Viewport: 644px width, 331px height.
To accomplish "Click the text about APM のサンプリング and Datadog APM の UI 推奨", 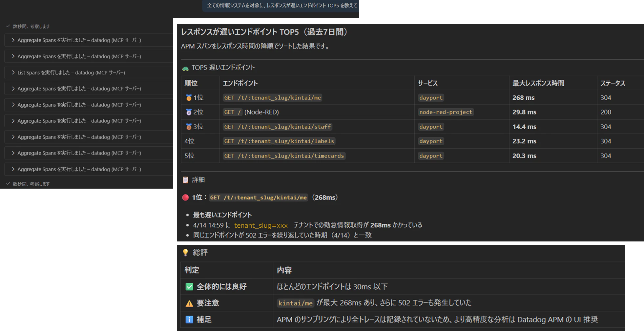I will point(437,320).
